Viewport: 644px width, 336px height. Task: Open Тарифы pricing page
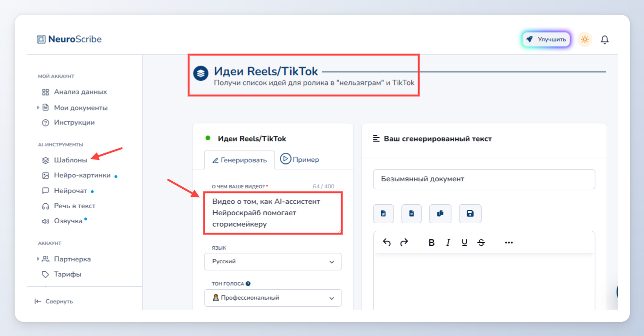pyautogui.click(x=67, y=274)
